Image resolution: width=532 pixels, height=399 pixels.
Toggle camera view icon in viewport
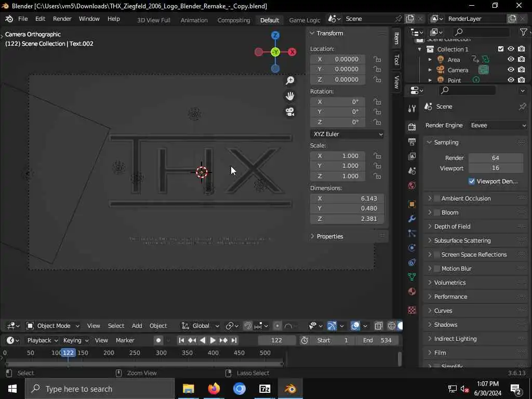[x=290, y=112]
